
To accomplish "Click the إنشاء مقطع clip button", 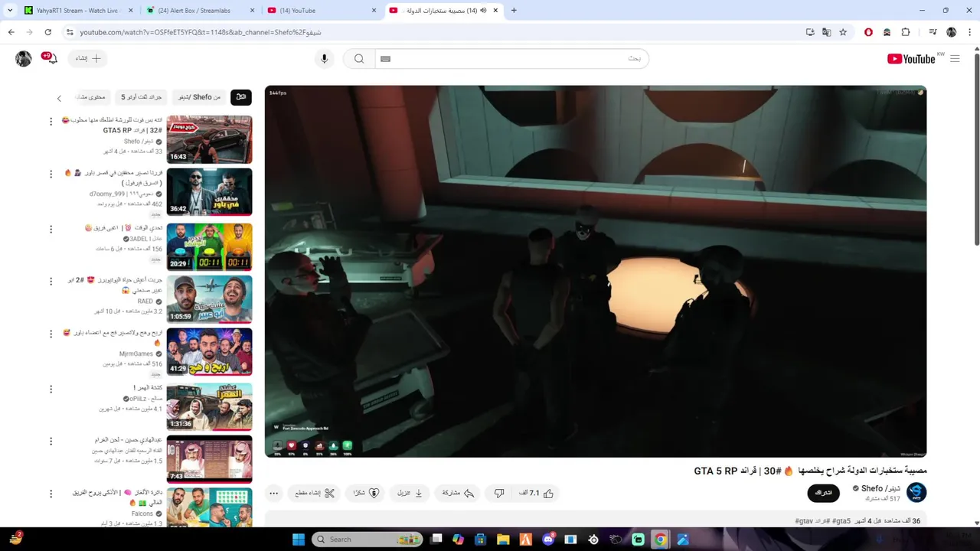I will point(315,494).
